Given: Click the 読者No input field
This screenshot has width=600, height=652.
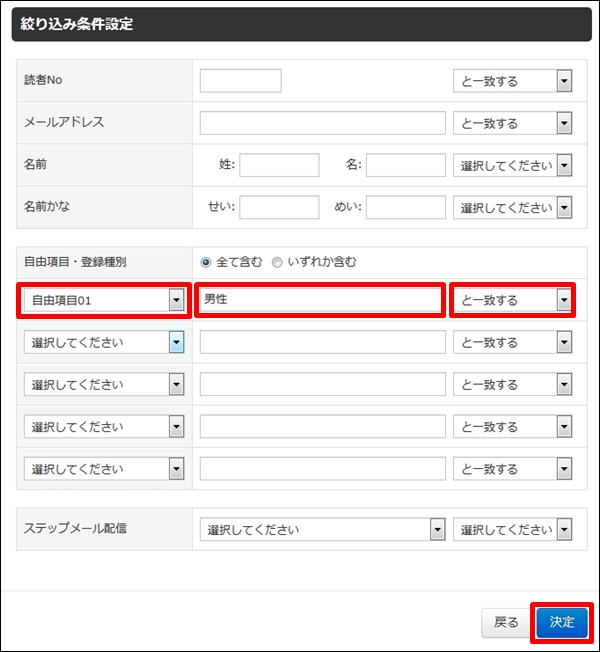Looking at the screenshot, I should (240, 81).
